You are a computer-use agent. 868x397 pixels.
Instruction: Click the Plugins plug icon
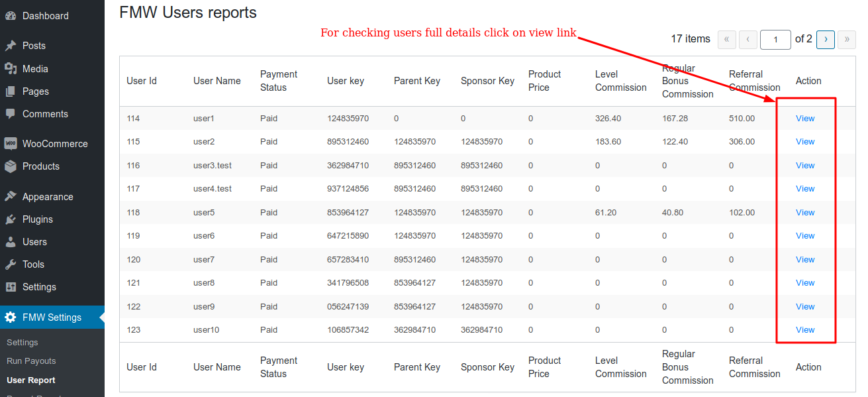pos(11,219)
